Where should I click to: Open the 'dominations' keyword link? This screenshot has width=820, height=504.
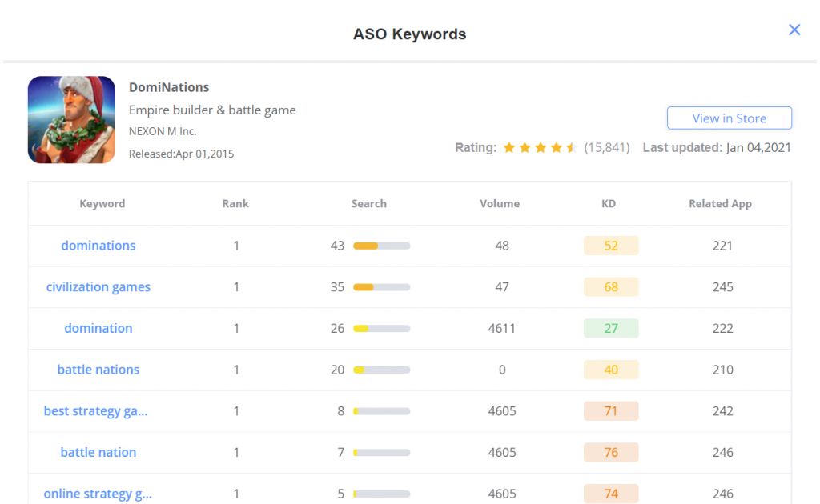pyautogui.click(x=98, y=246)
